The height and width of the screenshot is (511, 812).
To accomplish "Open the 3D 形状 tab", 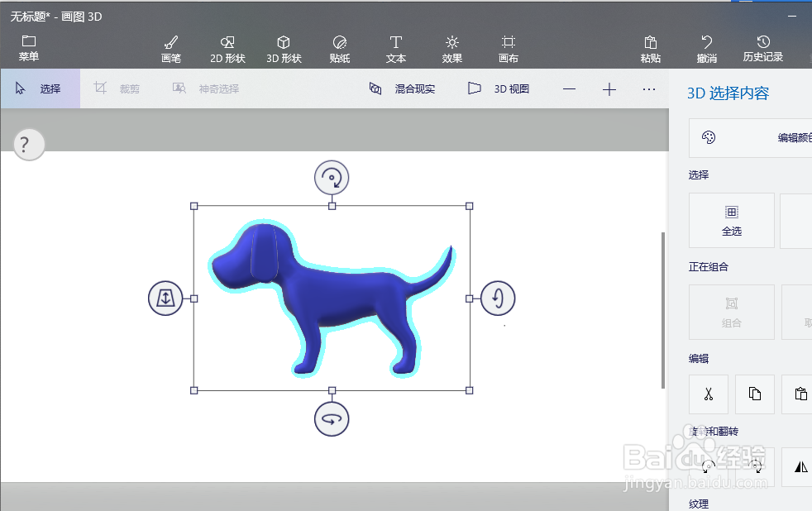I will click(284, 49).
